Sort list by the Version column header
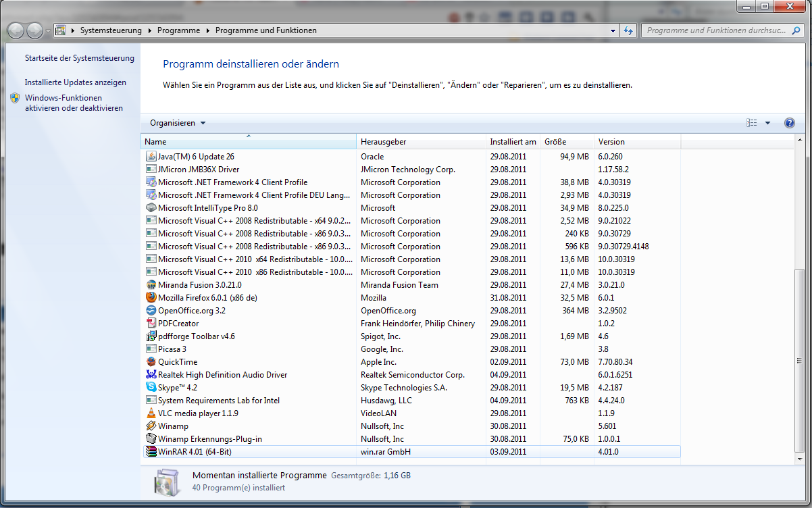The height and width of the screenshot is (508, 812). pyautogui.click(x=638, y=142)
